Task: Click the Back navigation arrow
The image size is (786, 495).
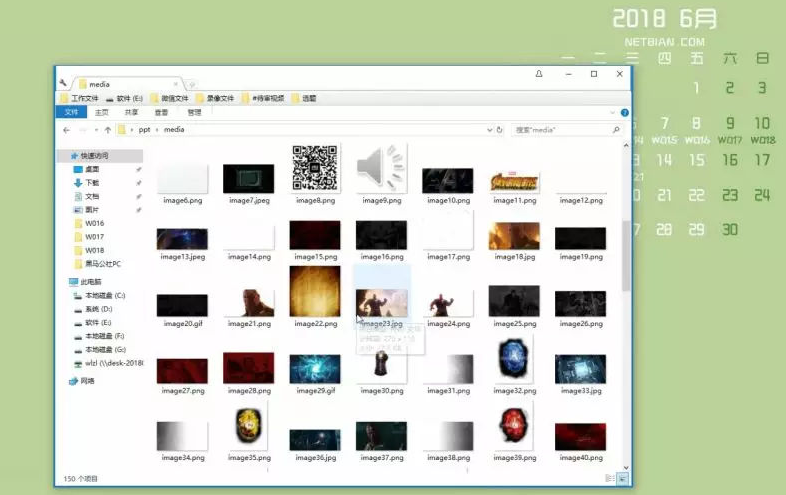Action: pos(67,130)
